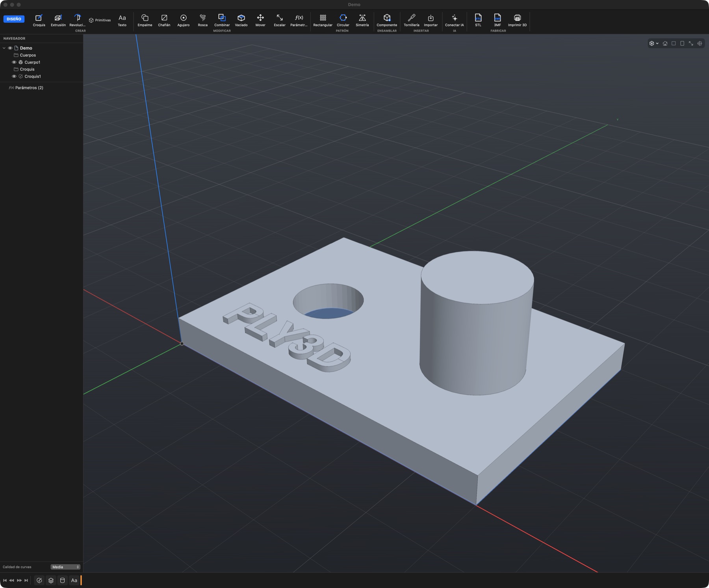
Task: Jump to timeline end
Action: [26, 580]
